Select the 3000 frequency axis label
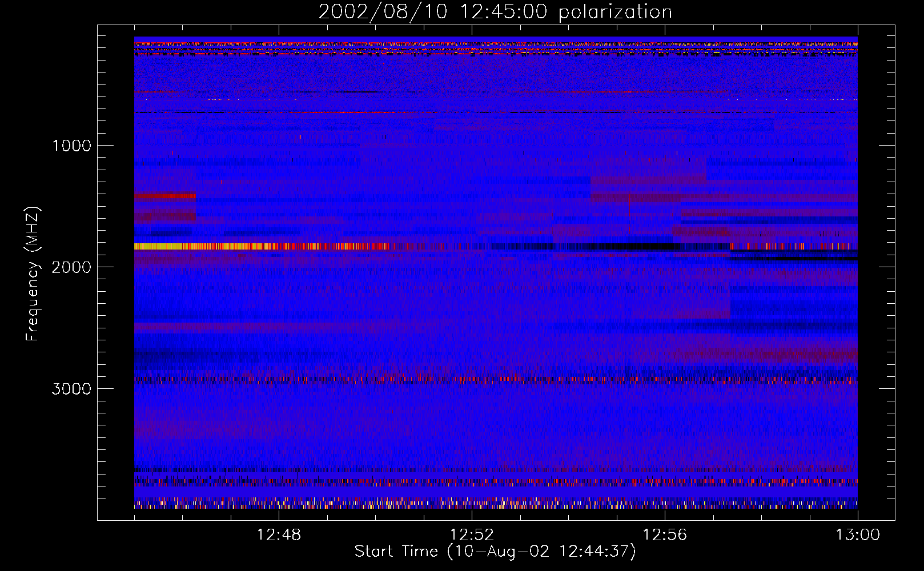924x571 pixels. coord(71,389)
